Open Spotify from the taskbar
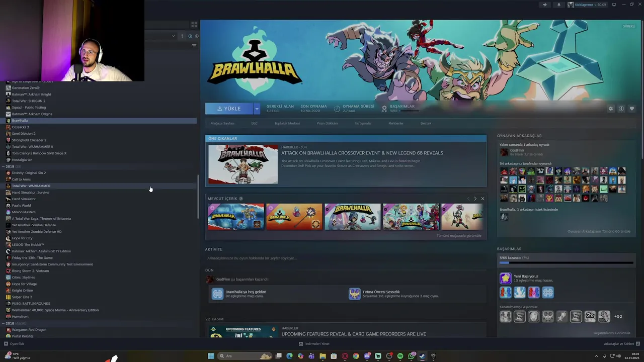The height and width of the screenshot is (362, 644). pos(400,356)
